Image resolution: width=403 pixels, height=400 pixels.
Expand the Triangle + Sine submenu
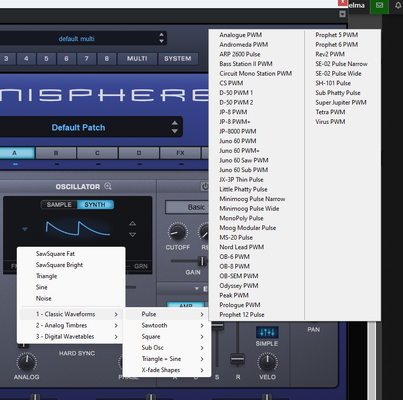[167, 359]
